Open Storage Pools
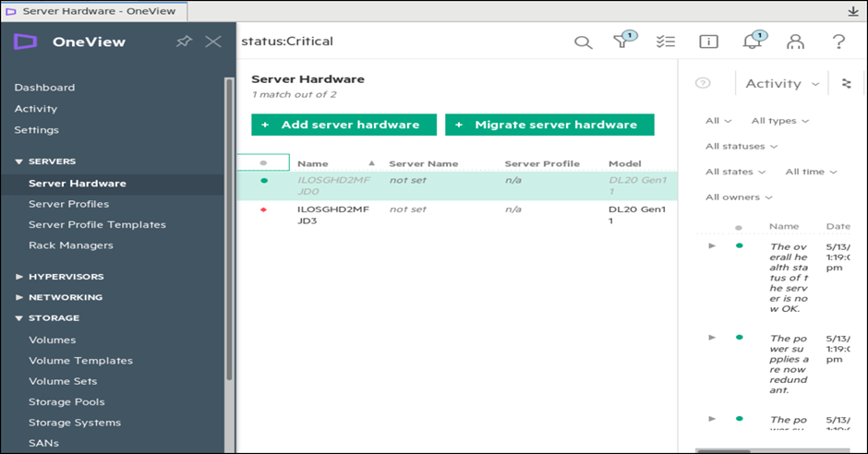This screenshot has width=868, height=454. pos(66,402)
